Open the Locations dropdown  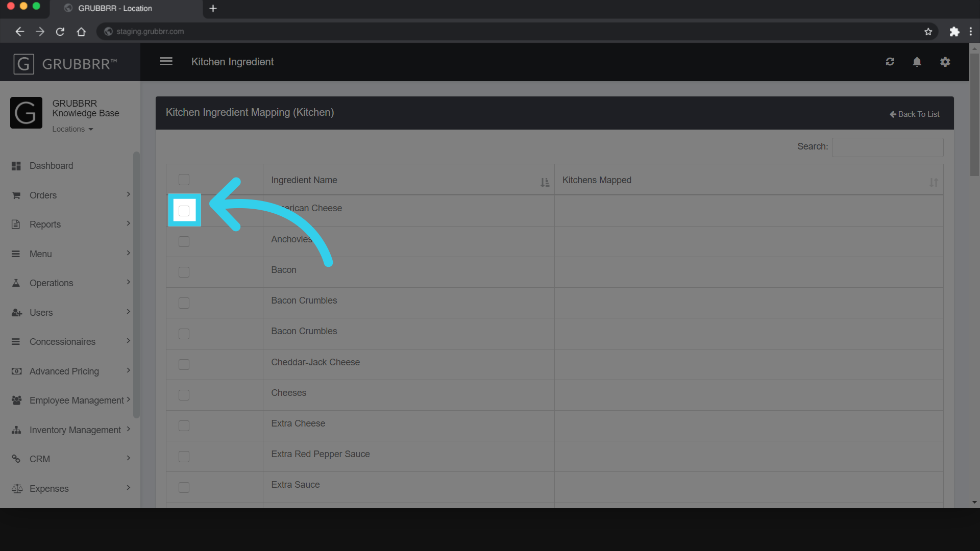(x=72, y=129)
